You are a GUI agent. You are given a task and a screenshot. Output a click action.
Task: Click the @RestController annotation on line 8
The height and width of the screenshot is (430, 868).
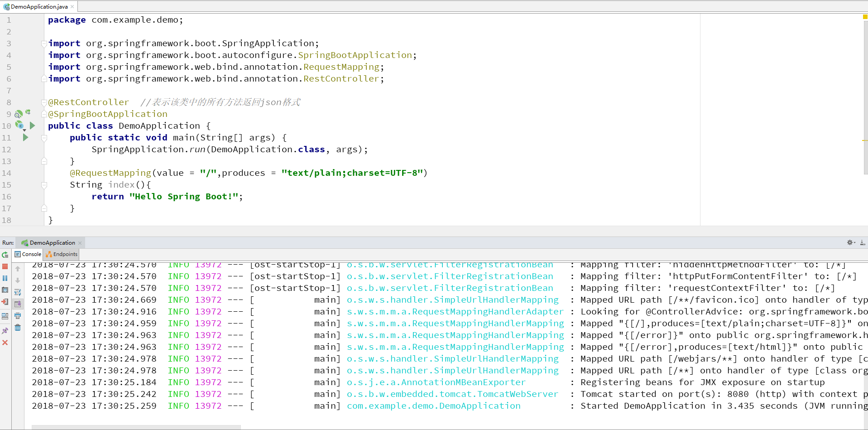[x=89, y=102]
